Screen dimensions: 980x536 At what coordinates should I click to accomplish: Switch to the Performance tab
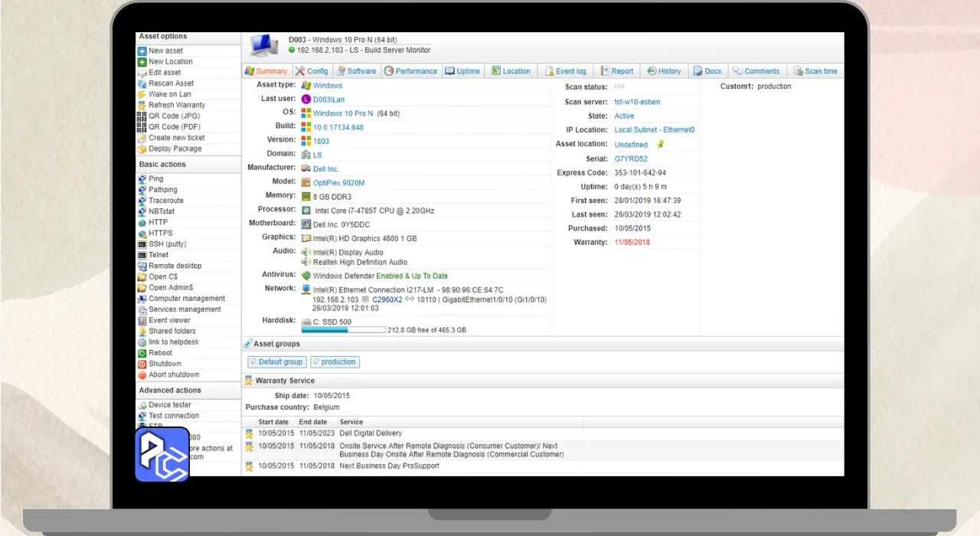(410, 71)
